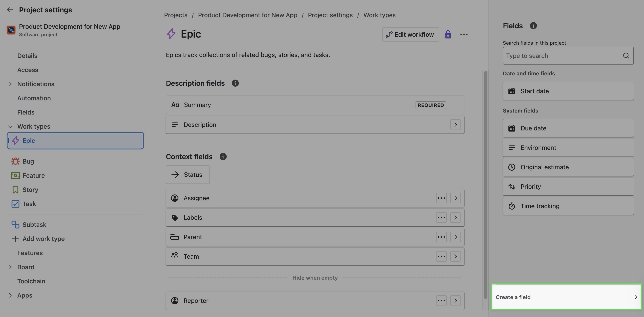Viewport: 644px width, 317px height.
Task: Click the magnifier icon in search fields box
Action: [x=626, y=56]
